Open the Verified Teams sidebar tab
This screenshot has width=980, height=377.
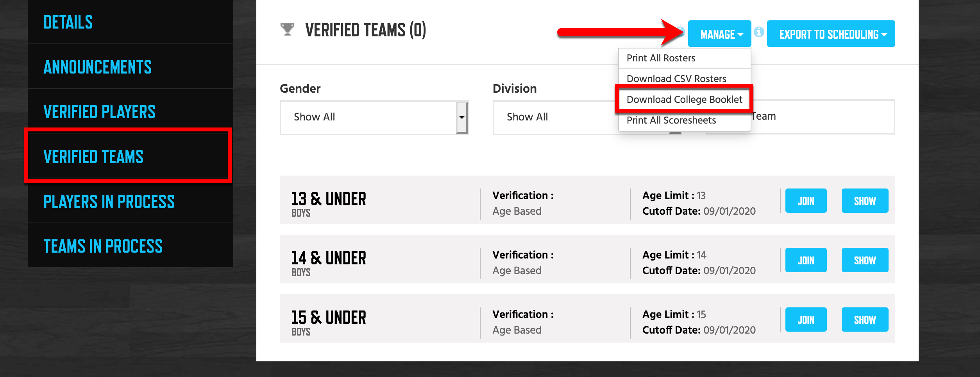[93, 157]
